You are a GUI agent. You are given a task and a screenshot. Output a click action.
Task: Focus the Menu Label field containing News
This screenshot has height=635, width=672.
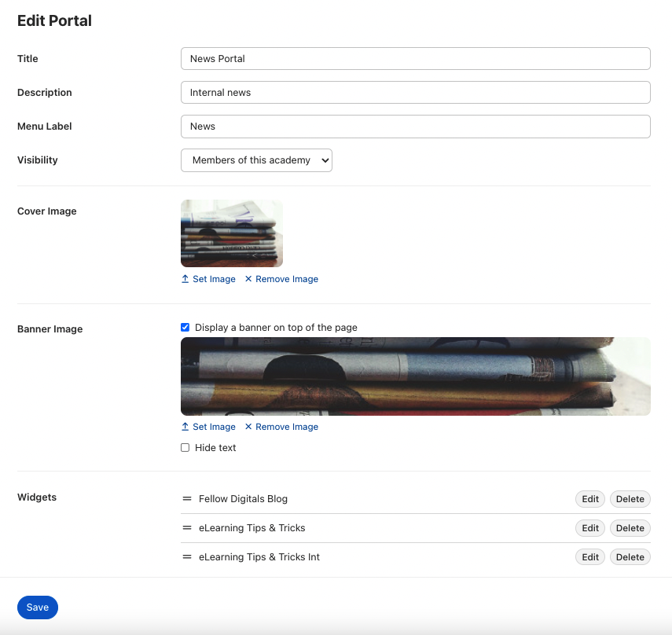416,127
